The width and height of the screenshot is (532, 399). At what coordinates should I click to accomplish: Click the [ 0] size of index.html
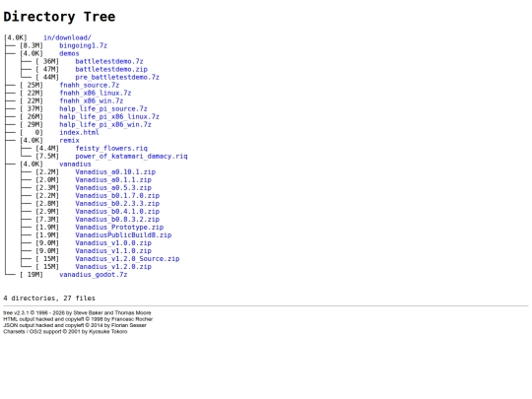click(32, 132)
